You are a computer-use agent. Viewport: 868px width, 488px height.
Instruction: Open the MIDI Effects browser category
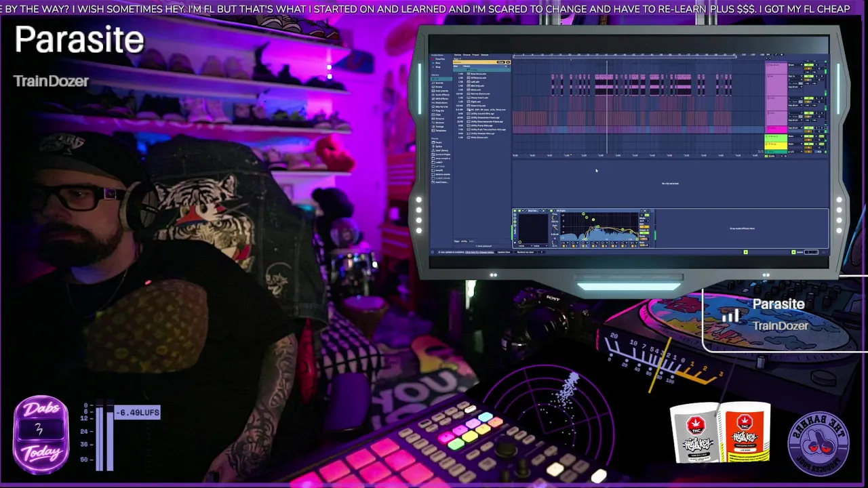click(441, 99)
